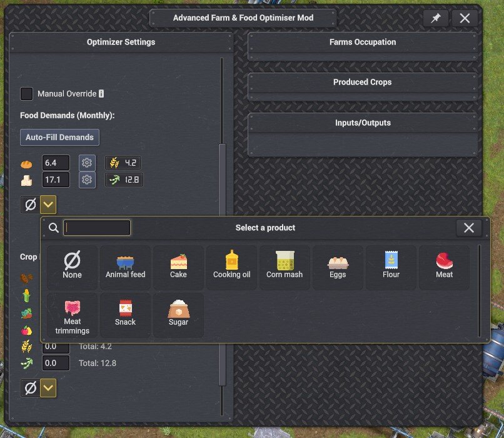Click the wheat 4.2 requirement badge
The width and height of the screenshot is (504, 438).
point(123,163)
